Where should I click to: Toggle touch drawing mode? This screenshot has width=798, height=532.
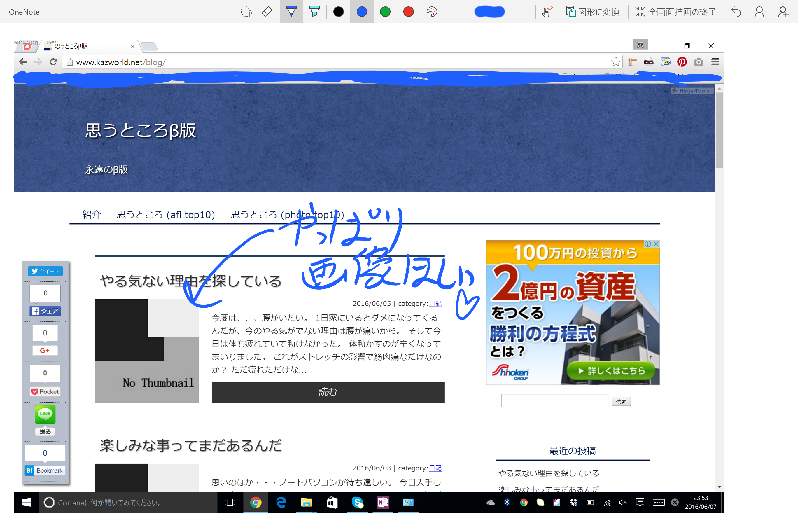(x=546, y=12)
